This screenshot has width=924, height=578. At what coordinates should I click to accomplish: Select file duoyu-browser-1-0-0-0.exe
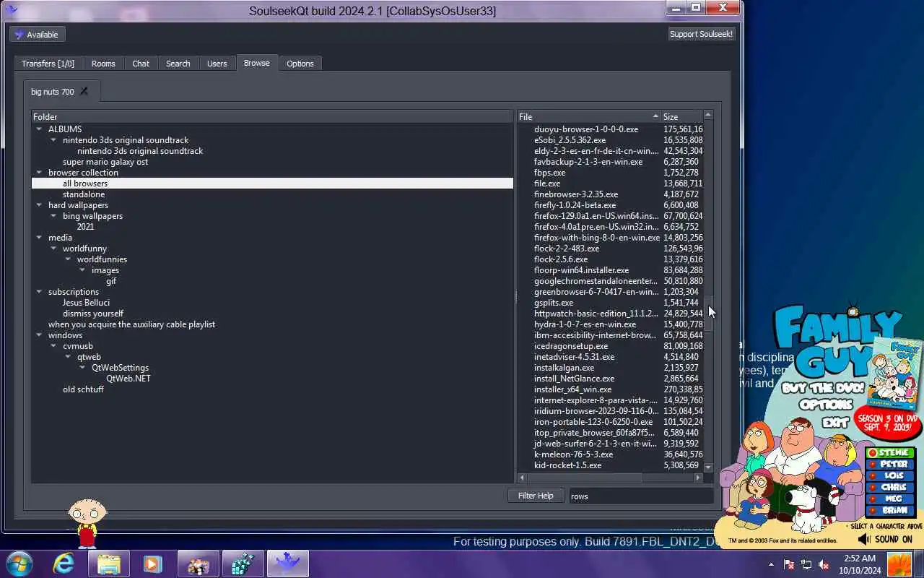pyautogui.click(x=586, y=129)
